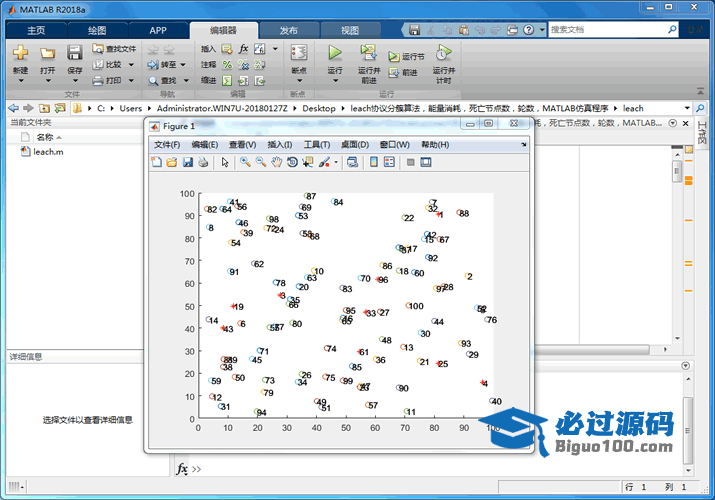
Task: Expand the 断点 dropdown arrow
Action: [299, 81]
